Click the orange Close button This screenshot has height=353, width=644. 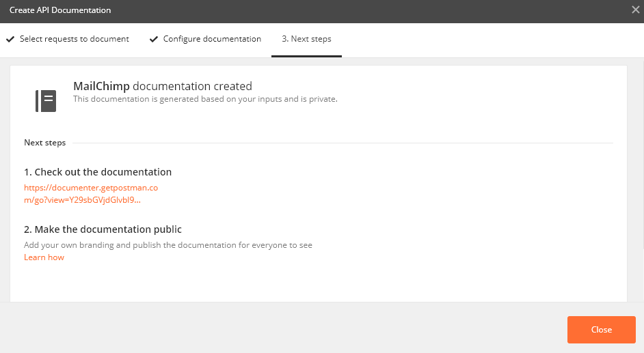pyautogui.click(x=602, y=330)
